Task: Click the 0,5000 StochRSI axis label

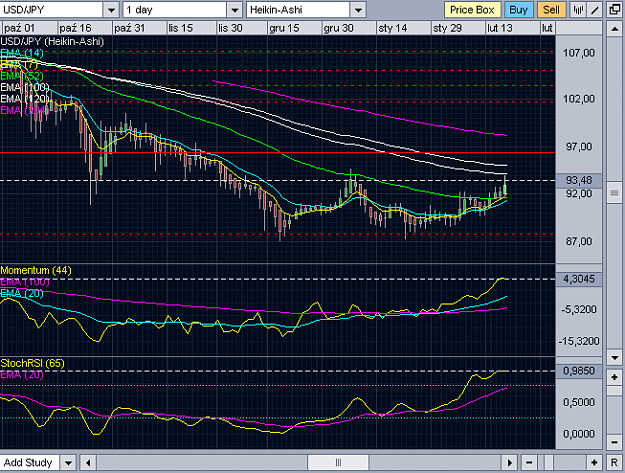Action: point(579,402)
